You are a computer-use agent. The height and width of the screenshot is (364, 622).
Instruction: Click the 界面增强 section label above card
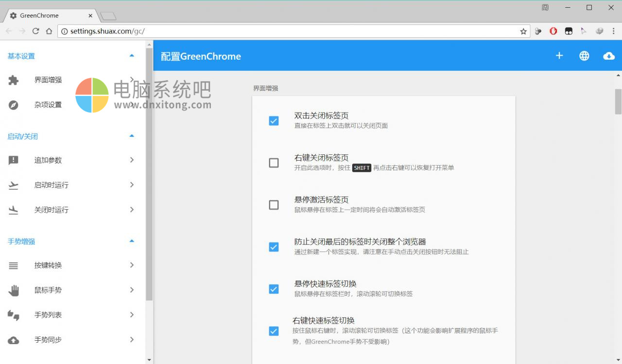point(265,88)
